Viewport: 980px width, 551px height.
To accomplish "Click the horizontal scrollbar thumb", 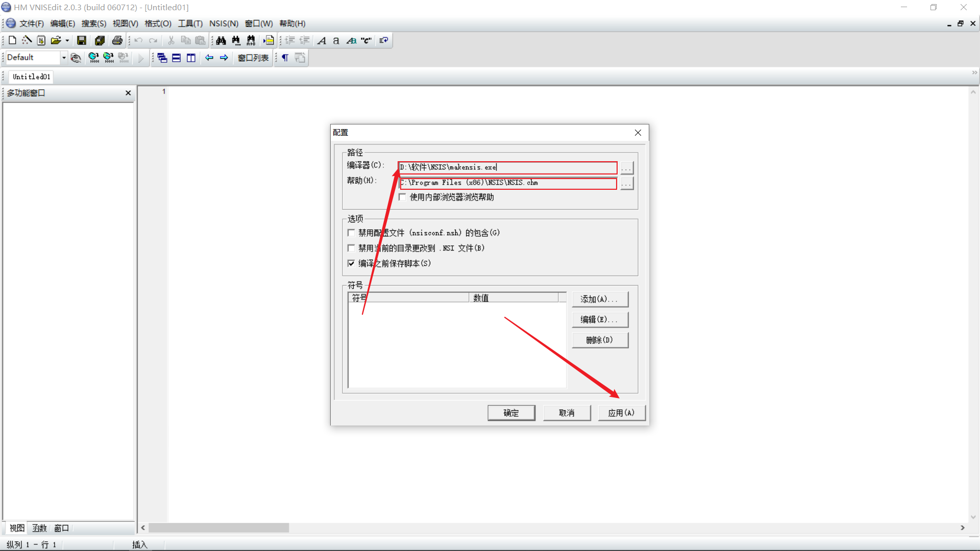I will pyautogui.click(x=219, y=528).
